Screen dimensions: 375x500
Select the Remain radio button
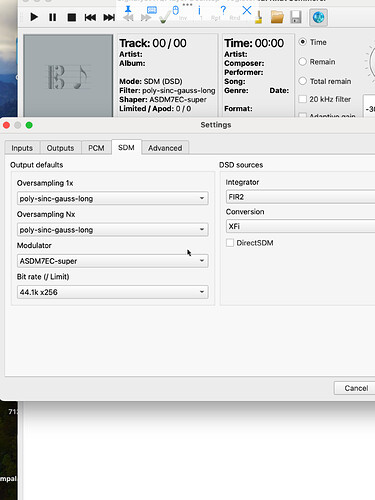pos(302,62)
